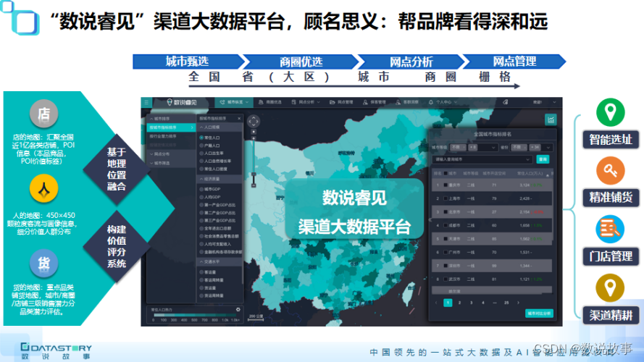
Task: Click the hamburger menu icon in platform header
Action: point(146,102)
